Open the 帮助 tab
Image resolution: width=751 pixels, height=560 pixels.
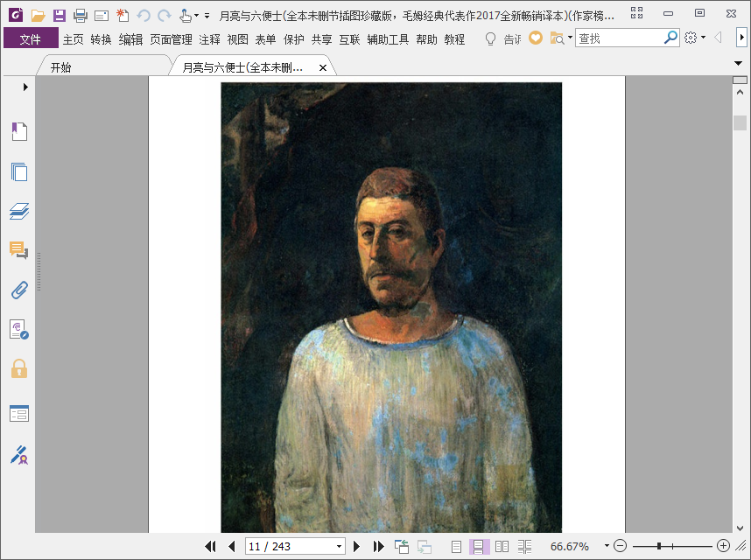427,39
